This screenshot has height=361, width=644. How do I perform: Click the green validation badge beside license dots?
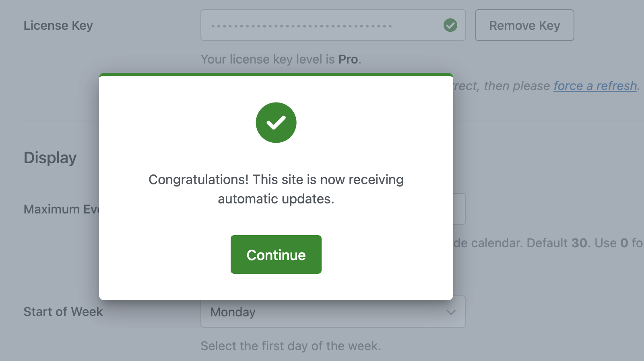[450, 25]
